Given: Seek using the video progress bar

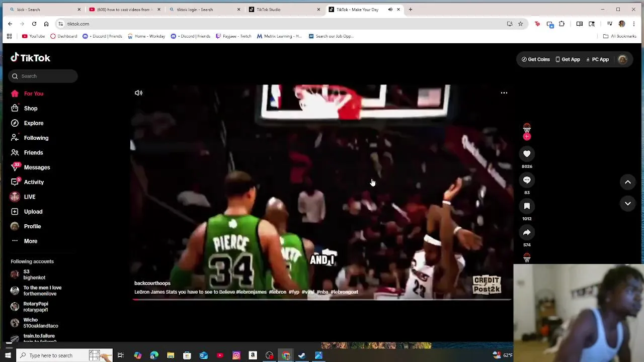Looking at the screenshot, I should pos(322,299).
